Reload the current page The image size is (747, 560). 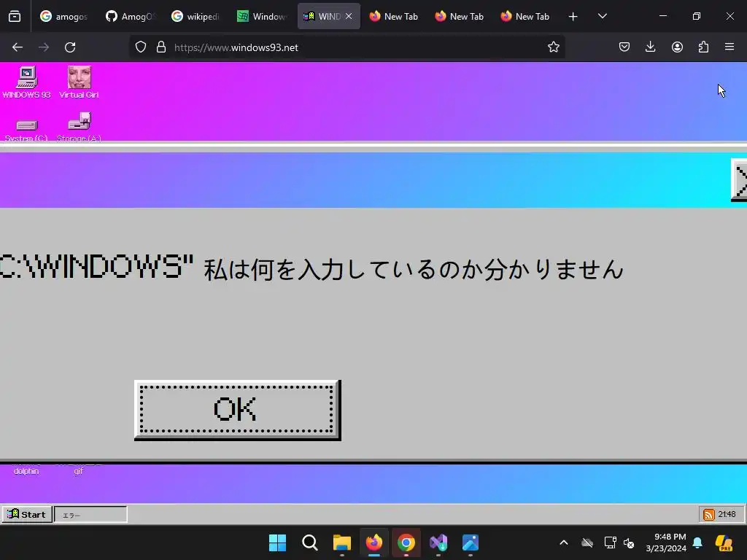[70, 47]
